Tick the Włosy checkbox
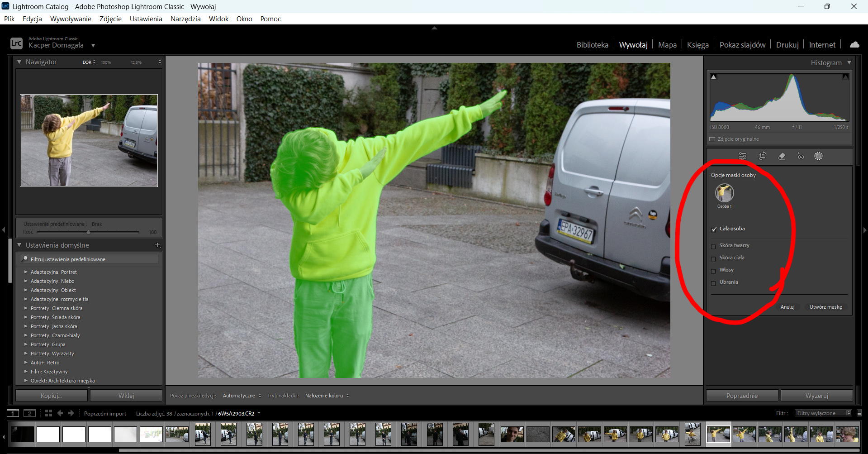 tap(714, 271)
